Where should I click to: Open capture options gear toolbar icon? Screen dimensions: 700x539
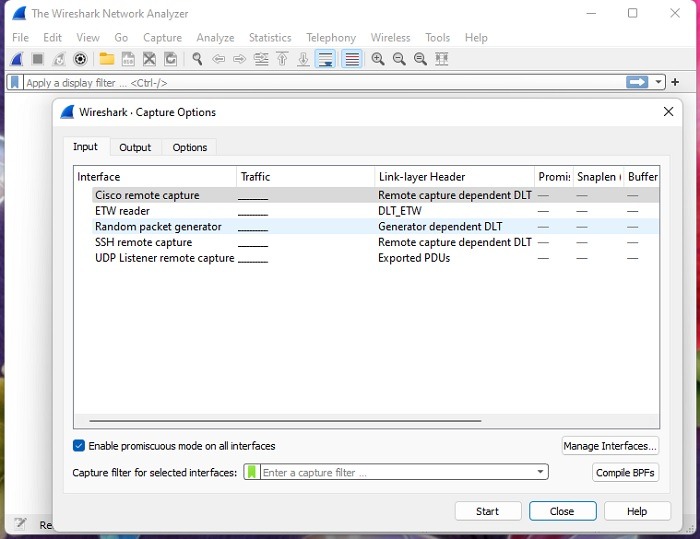[x=80, y=59]
